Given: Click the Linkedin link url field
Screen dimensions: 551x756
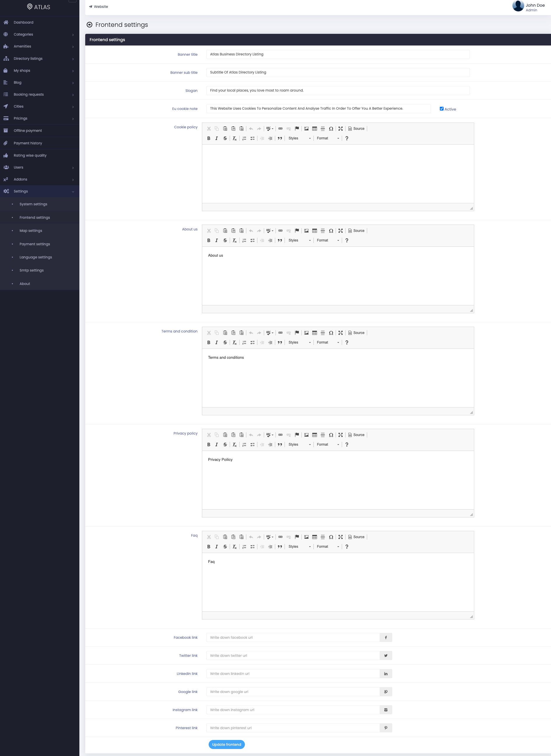Looking at the screenshot, I should click(x=293, y=674).
